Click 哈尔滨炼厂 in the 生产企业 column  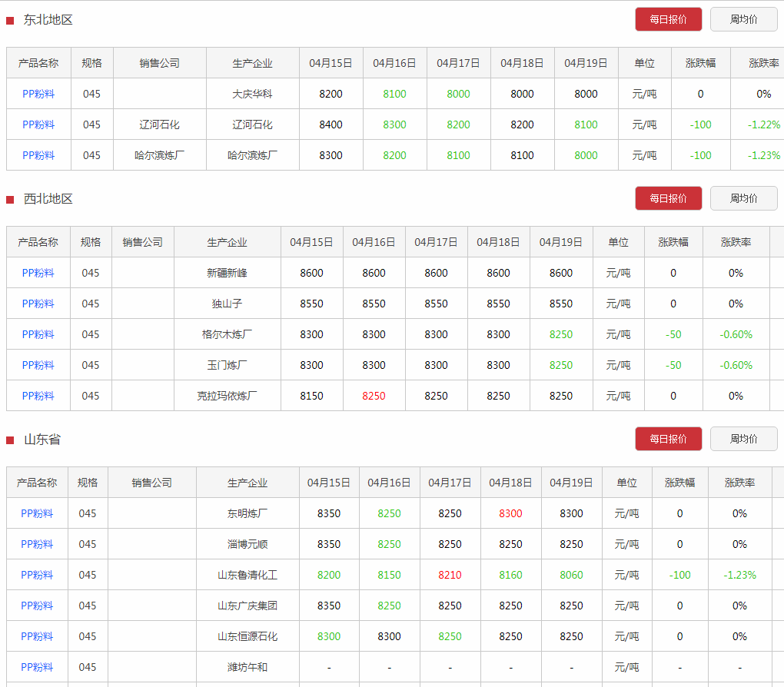click(253, 155)
